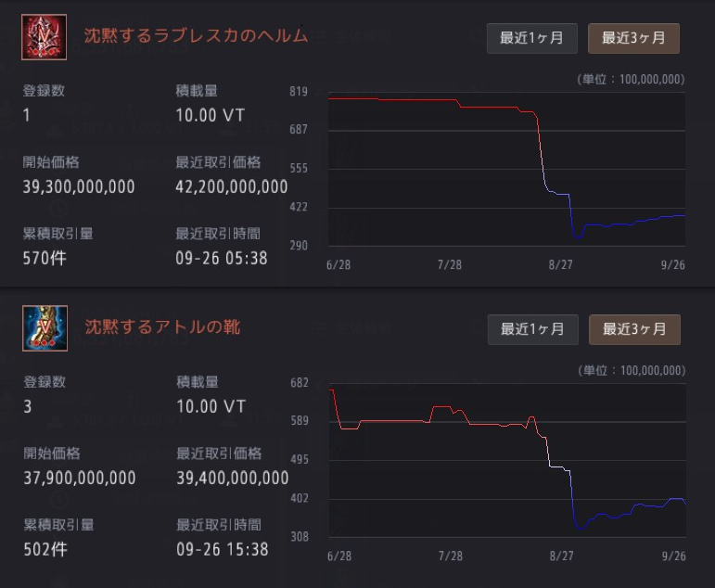Screen dimensions: 715x588
Task: Click the Ator's shoes item icon
Action: (x=45, y=328)
